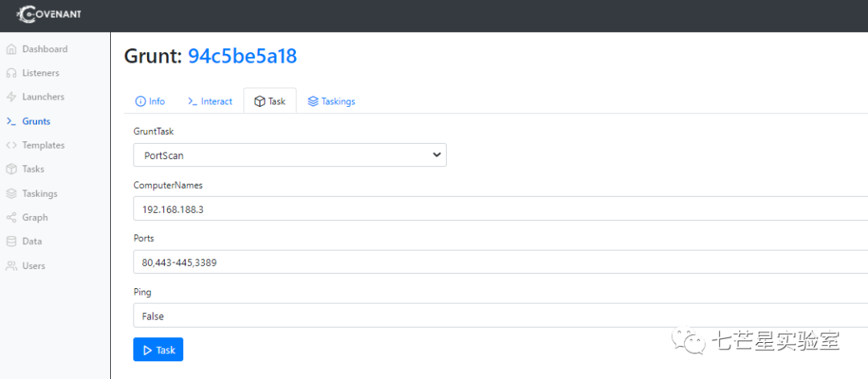
Task: Click the Ping label
Action: 142,291
